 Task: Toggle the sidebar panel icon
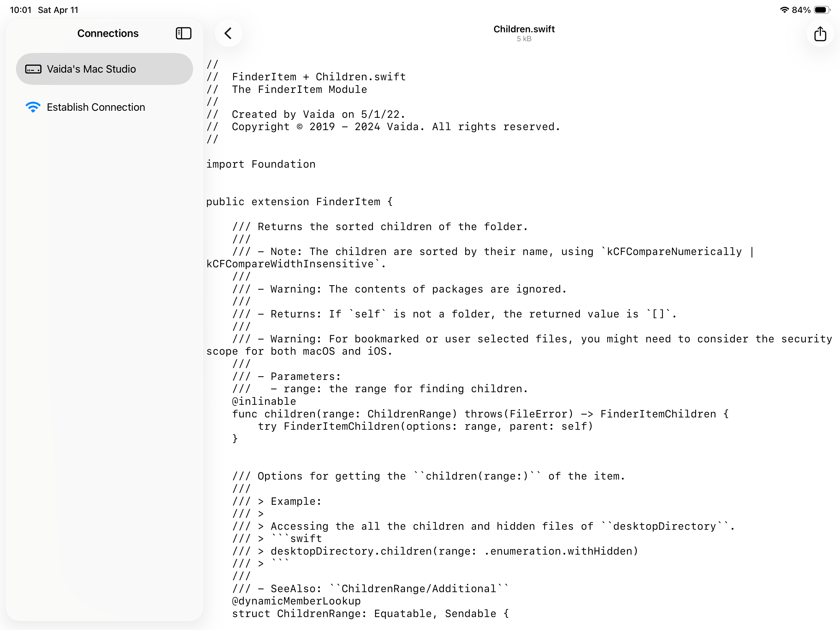184,34
